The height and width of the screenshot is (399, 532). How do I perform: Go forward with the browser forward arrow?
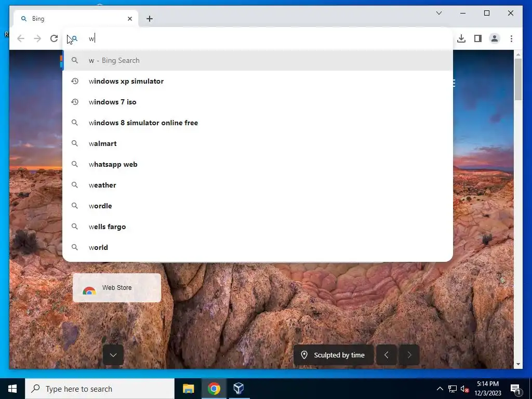coord(37,38)
